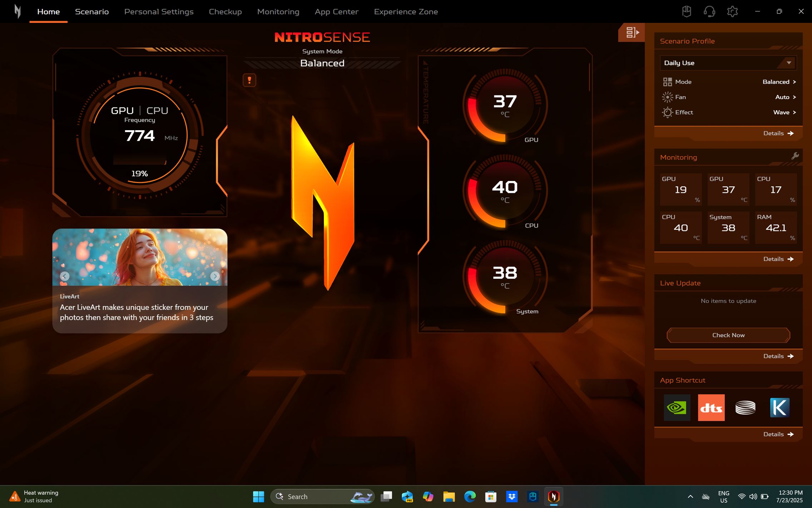Select the CPU 17 % monitoring tile
Viewport: 812px width, 508px height.
(x=776, y=189)
